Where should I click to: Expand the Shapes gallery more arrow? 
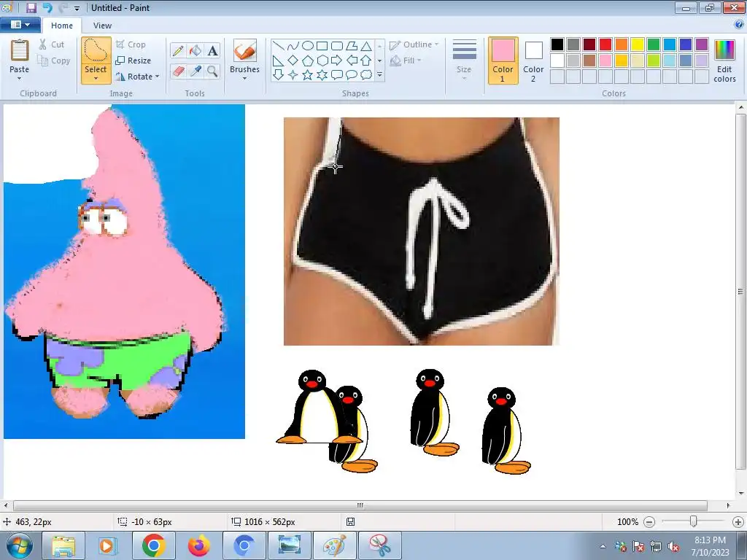(379, 75)
